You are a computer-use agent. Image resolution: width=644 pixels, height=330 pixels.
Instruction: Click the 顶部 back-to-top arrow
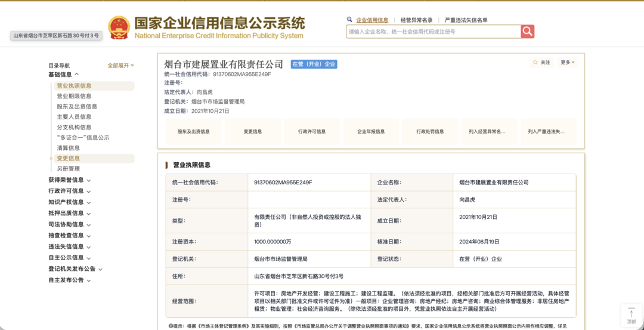631,316
